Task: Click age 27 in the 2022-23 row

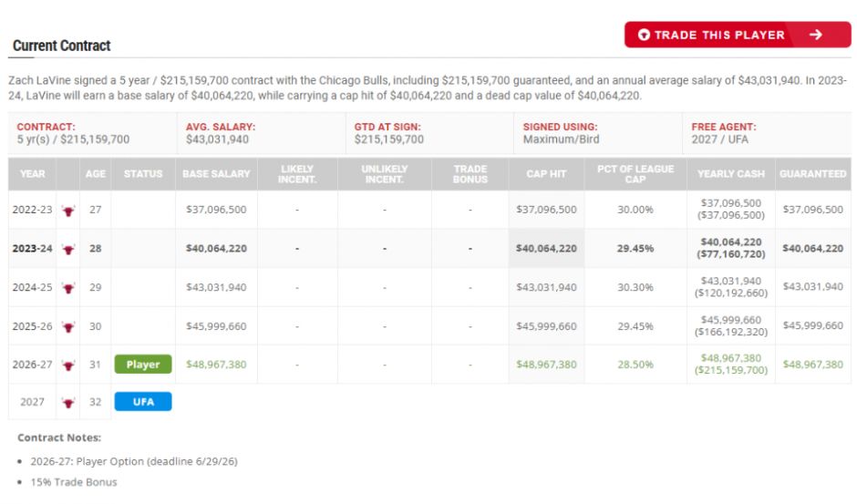Action: [95, 210]
